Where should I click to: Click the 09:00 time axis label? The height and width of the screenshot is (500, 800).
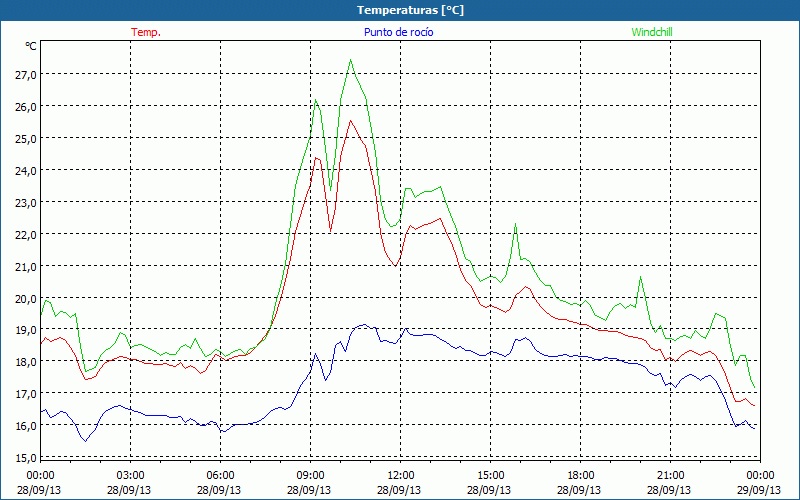point(310,476)
